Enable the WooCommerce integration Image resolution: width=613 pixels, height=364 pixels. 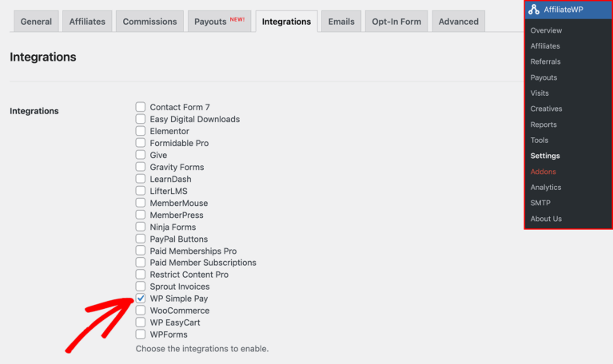tap(141, 310)
